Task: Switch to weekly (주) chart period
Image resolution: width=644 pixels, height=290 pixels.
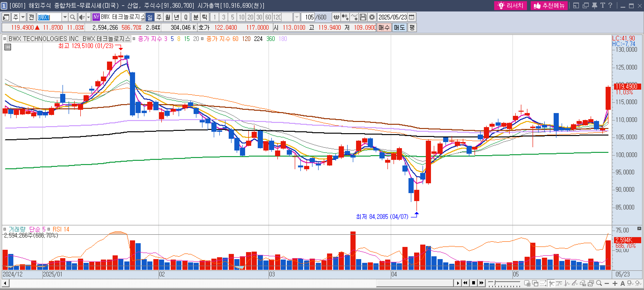Action: click(159, 17)
